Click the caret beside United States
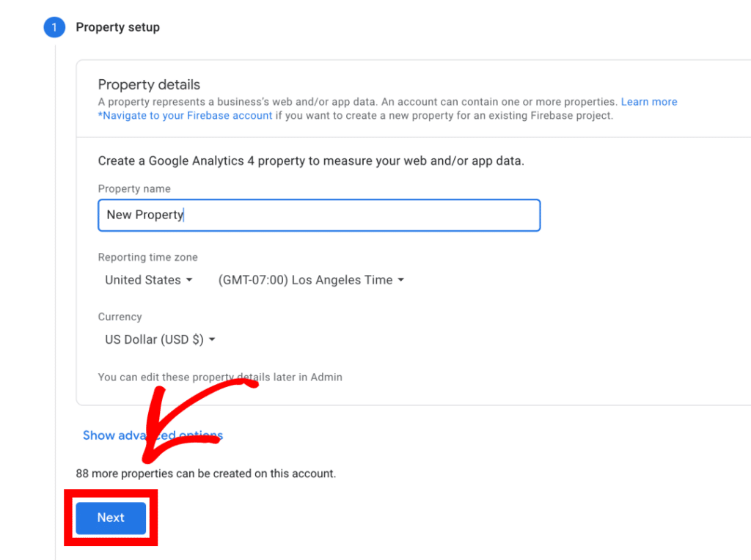The width and height of the screenshot is (751, 560). tap(190, 279)
